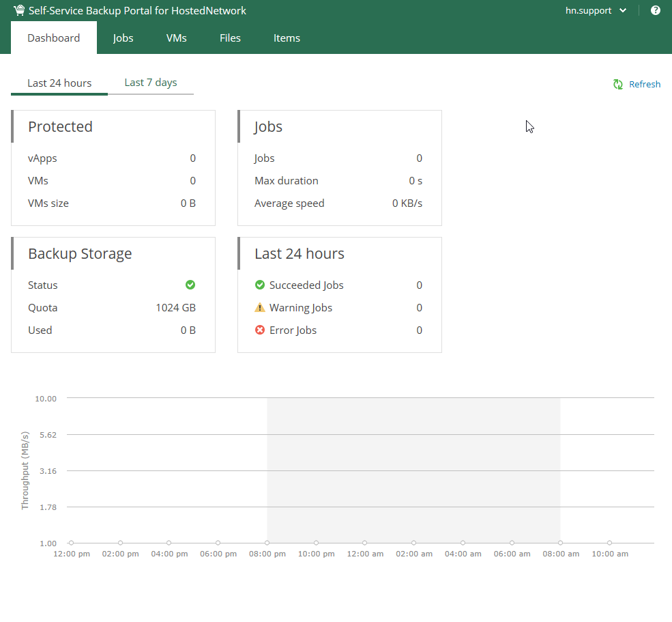Open the hn.support account menu

tap(596, 10)
